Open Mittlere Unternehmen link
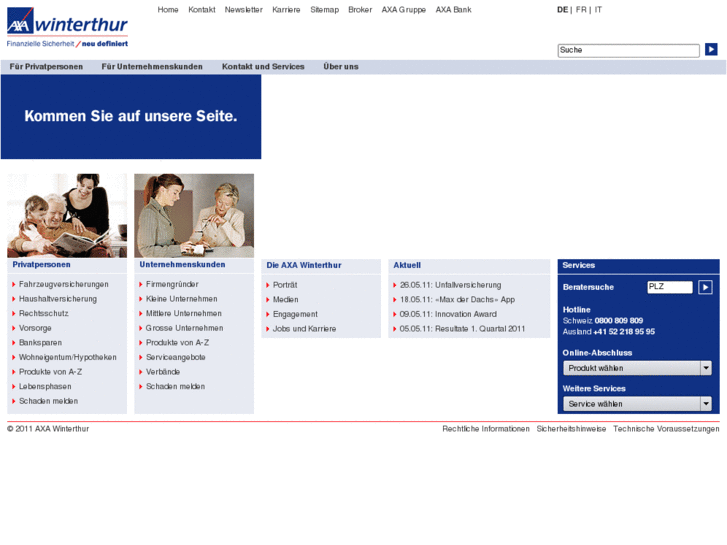The image size is (727, 545). tap(184, 314)
